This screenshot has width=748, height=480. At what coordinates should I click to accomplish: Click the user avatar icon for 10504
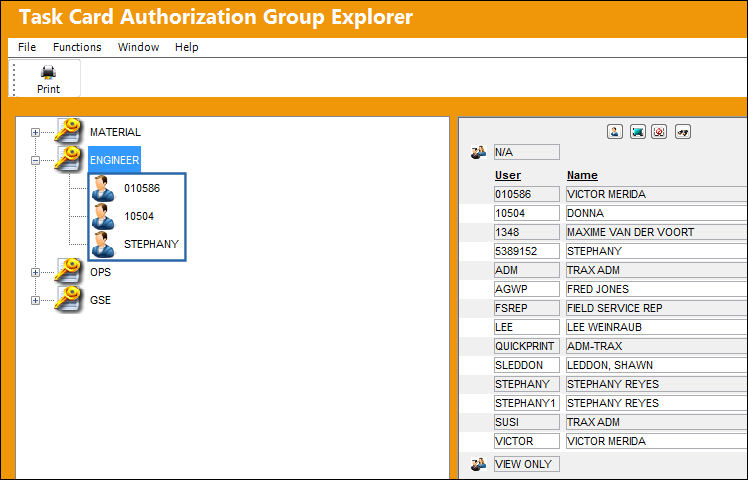click(103, 216)
